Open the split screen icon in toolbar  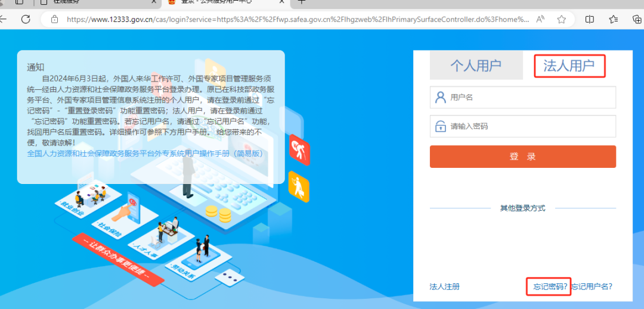(x=590, y=19)
